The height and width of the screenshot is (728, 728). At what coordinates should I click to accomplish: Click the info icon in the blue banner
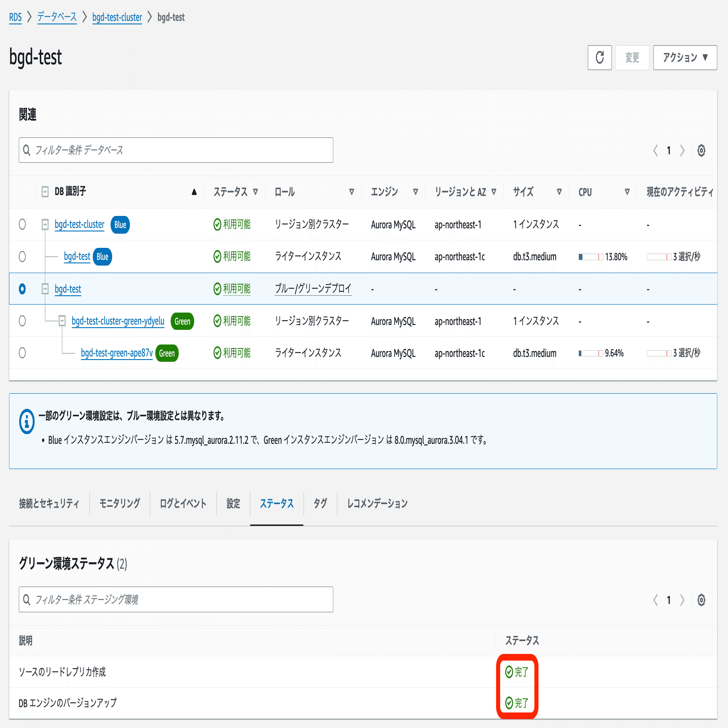tap(27, 421)
